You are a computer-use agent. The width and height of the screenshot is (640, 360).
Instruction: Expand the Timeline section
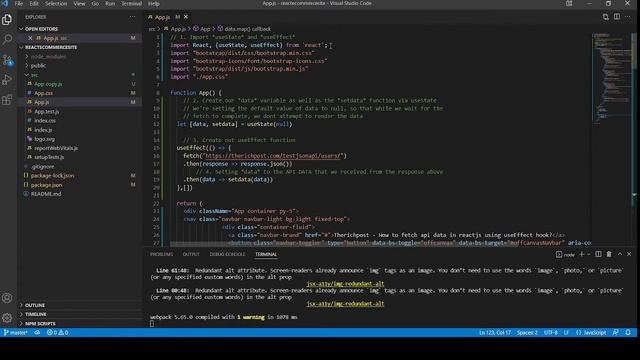coord(36,314)
